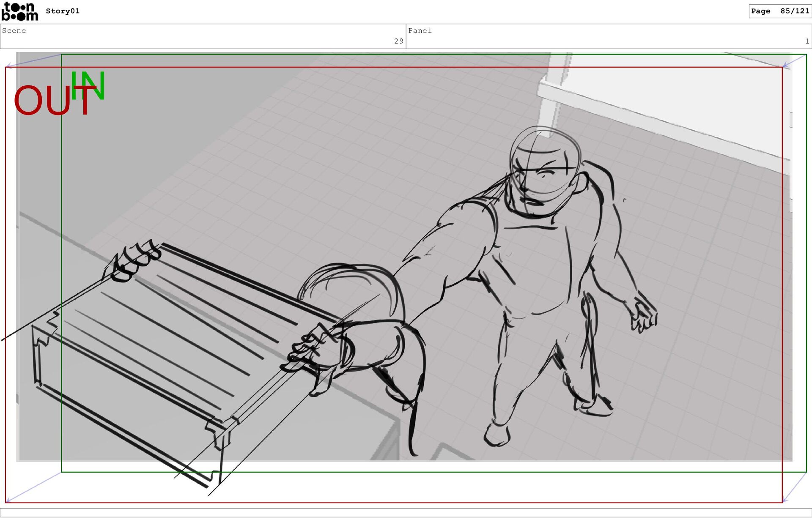This screenshot has height=525, width=812.
Task: Select the scene number 29
Action: tap(398, 41)
